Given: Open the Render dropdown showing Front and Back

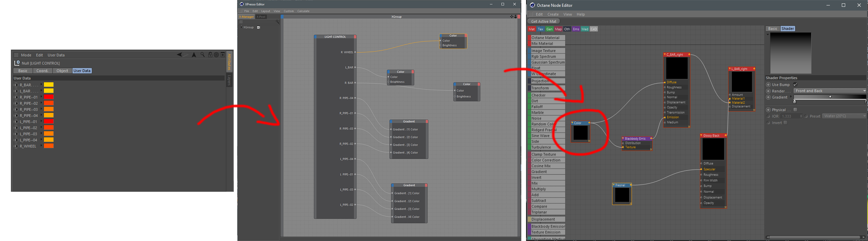Looking at the screenshot, I should (x=830, y=91).
